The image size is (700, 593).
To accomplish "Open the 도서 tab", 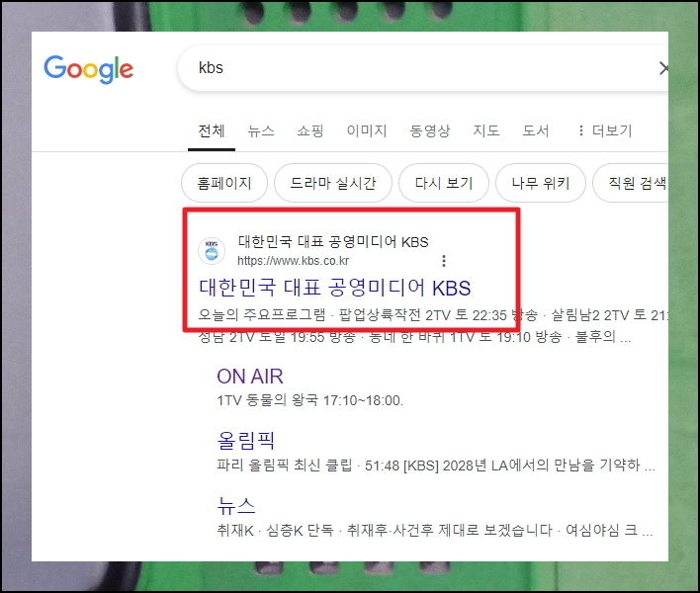I will [536, 131].
